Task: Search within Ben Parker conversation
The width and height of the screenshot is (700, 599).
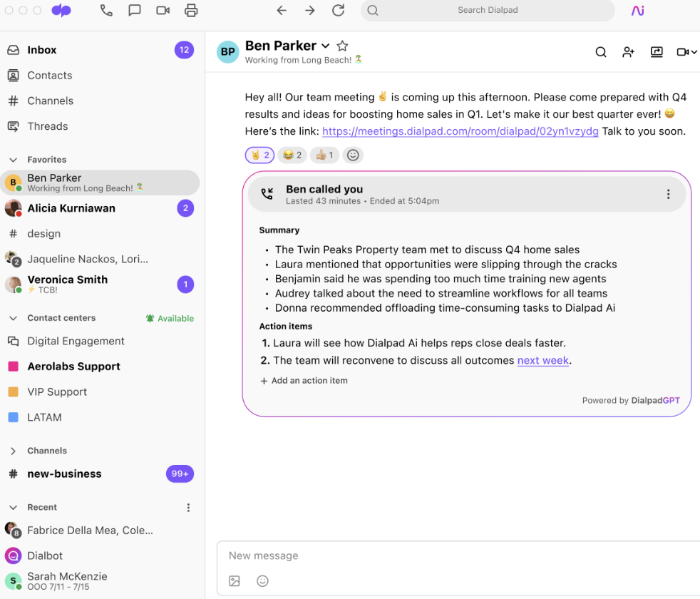Action: tap(601, 52)
